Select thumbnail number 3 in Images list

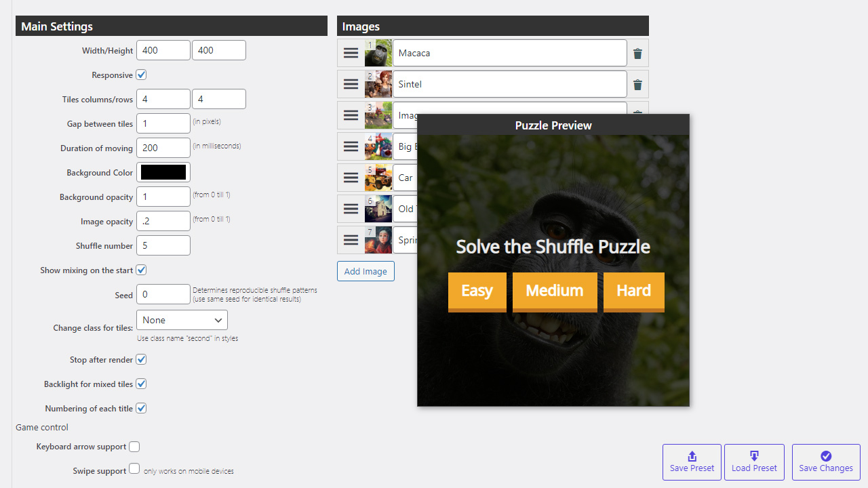pyautogui.click(x=378, y=115)
